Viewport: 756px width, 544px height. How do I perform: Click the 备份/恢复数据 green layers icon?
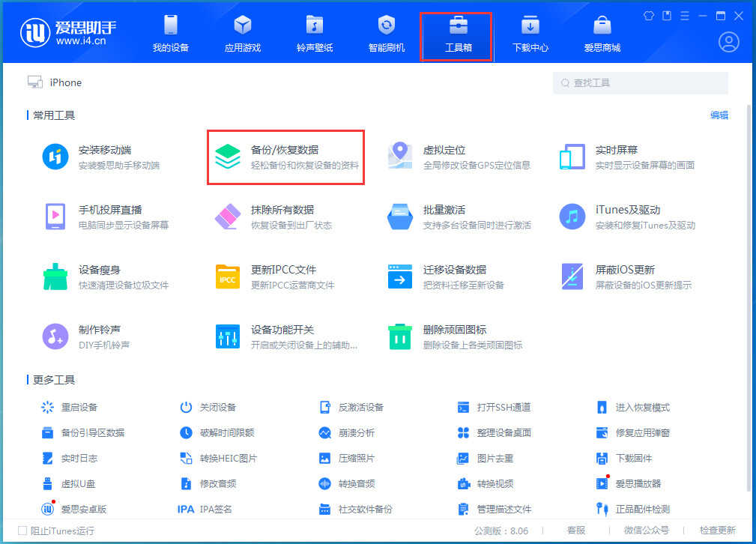227,157
